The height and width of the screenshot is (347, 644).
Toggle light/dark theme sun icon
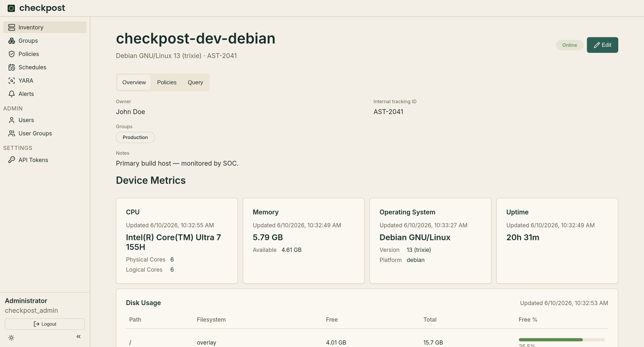pyautogui.click(x=11, y=338)
